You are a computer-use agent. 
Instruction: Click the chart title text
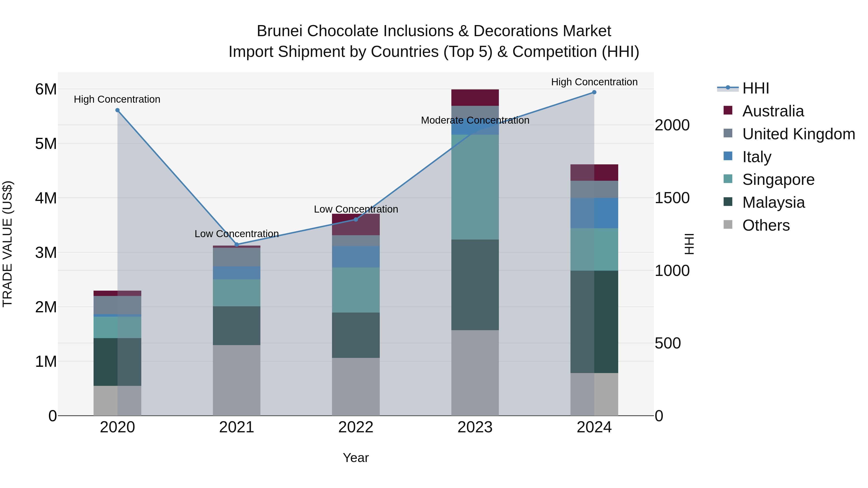pyautogui.click(x=434, y=41)
